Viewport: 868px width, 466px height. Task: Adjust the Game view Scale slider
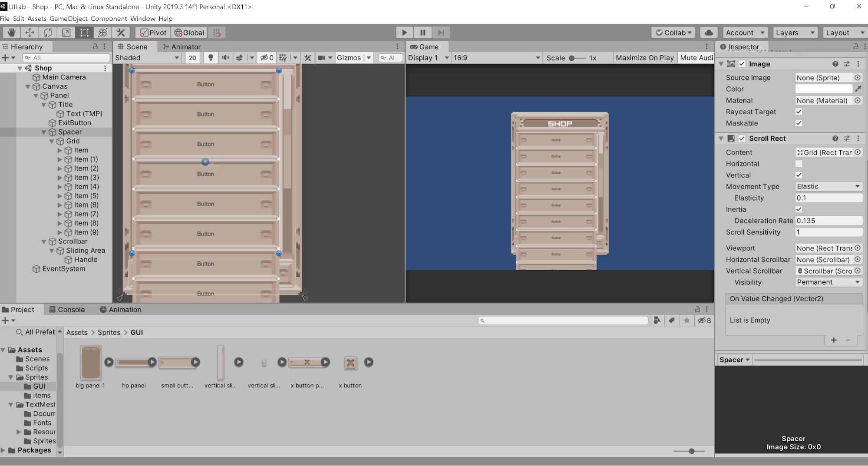coord(576,58)
